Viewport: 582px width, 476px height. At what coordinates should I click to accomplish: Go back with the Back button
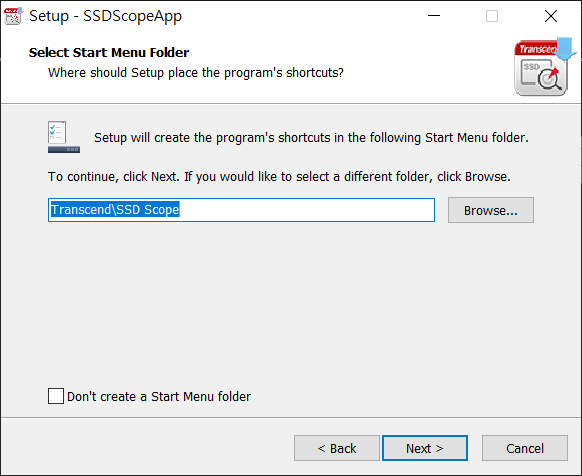(337, 448)
